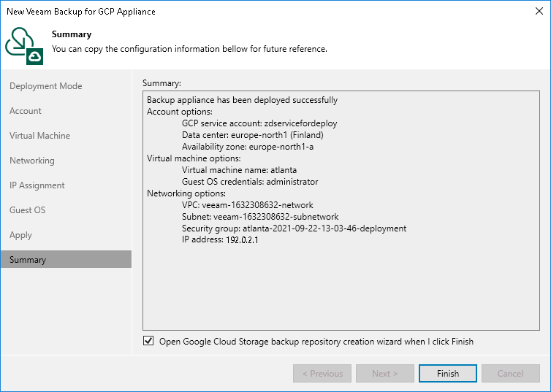Viewport: 551px width, 392px height.
Task: Click the disabled Next button
Action: (x=385, y=374)
